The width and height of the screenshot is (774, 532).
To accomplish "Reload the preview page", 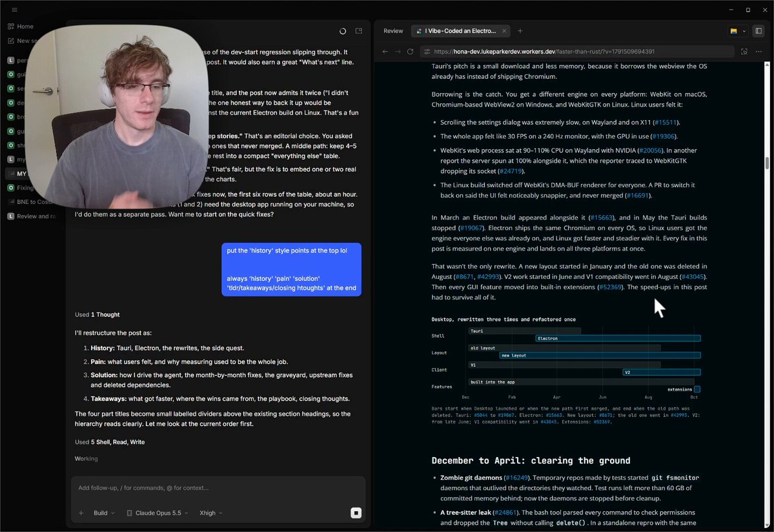I will (410, 52).
